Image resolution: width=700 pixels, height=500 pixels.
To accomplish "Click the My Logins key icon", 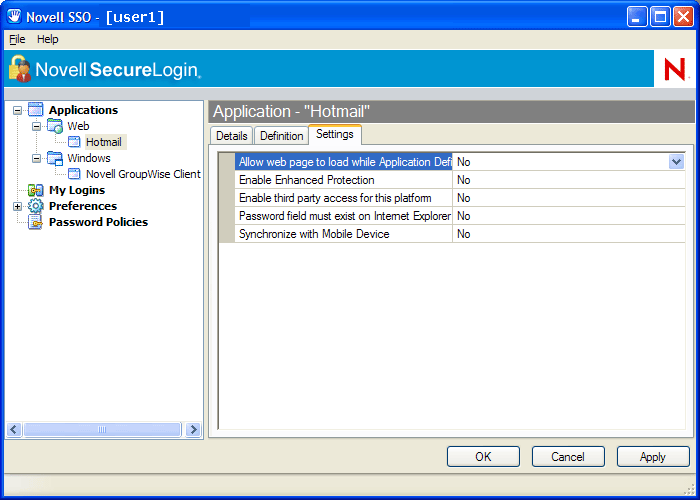I will click(x=35, y=190).
